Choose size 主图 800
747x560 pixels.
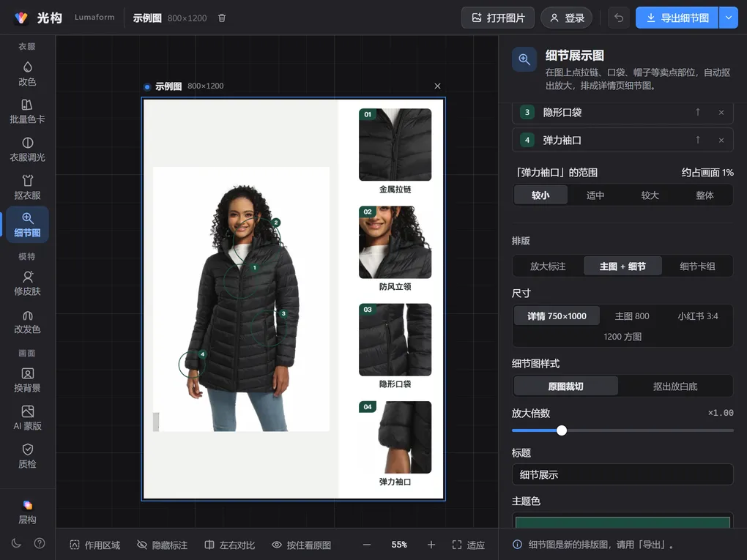632,316
